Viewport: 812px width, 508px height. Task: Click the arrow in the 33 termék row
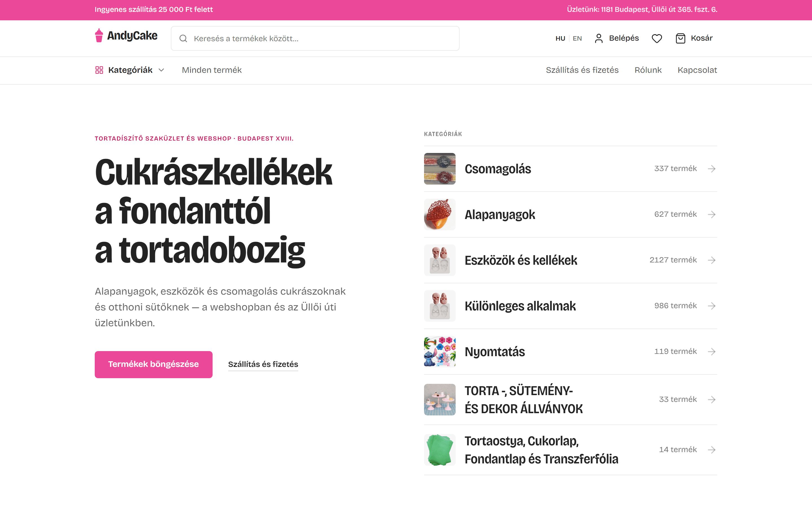[x=712, y=399]
